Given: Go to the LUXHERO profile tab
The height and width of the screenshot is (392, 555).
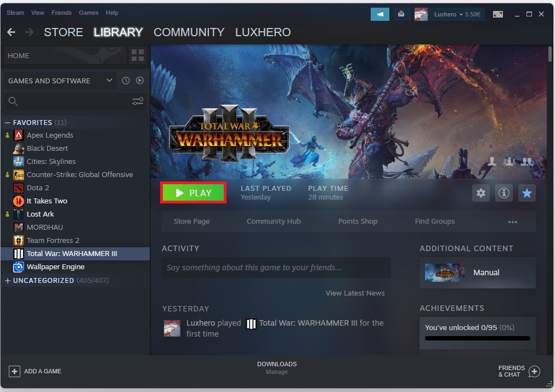Looking at the screenshot, I should coord(263,32).
